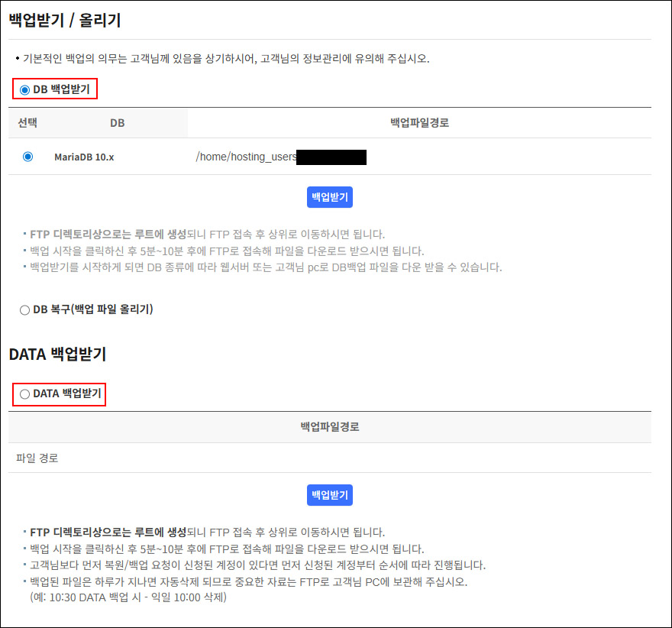Select the DB 복구(백업 파일 올리기) radio option
This screenshot has height=628, width=672.
25,310
